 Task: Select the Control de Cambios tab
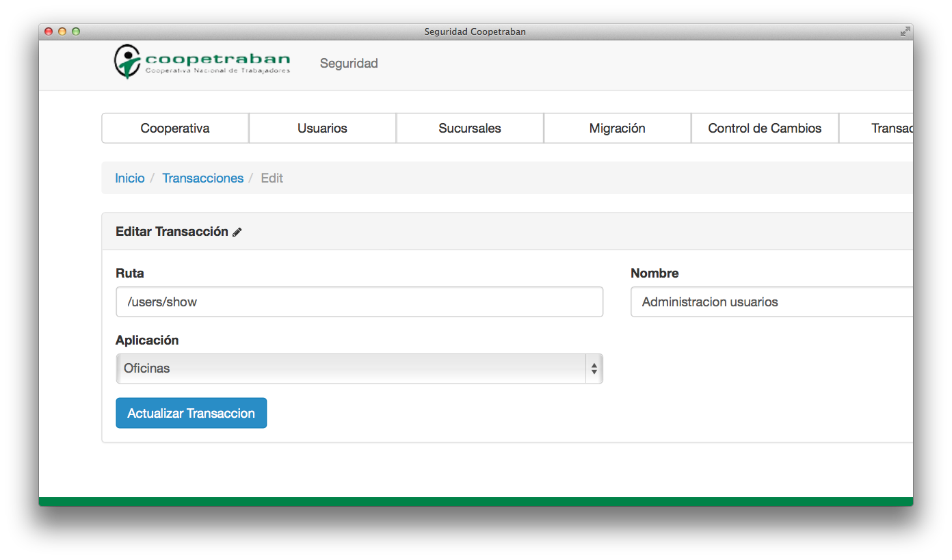(x=765, y=129)
